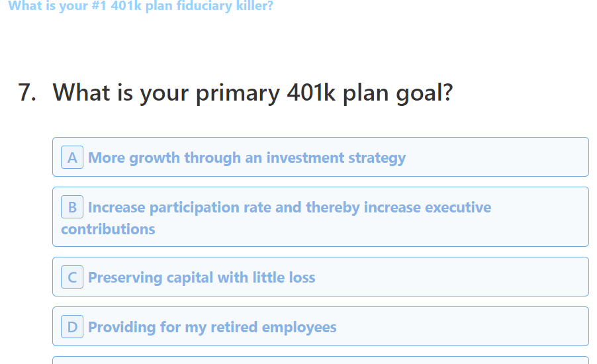Click the partially visible option box below D
597x364 pixels.
coord(320,360)
